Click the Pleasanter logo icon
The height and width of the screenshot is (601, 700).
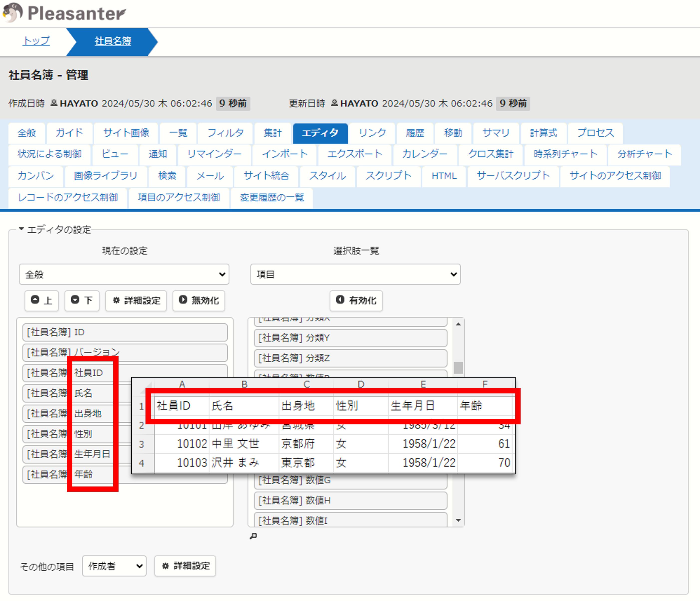[12, 12]
